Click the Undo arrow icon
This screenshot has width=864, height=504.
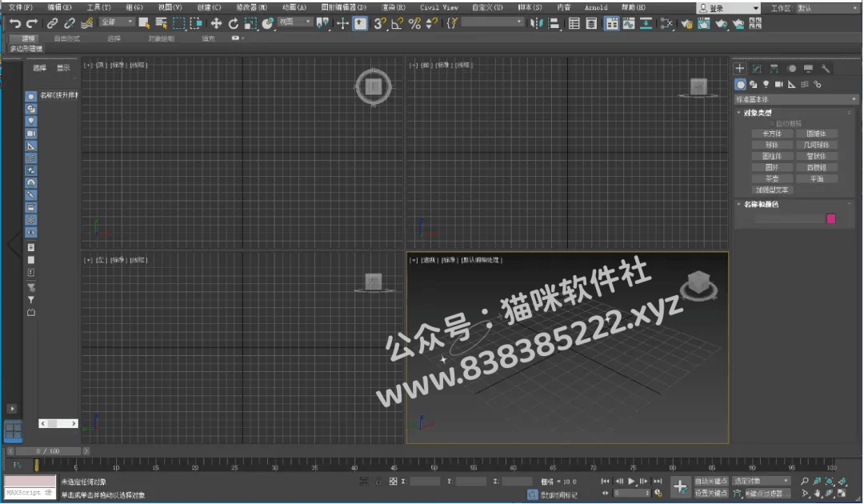point(15,23)
